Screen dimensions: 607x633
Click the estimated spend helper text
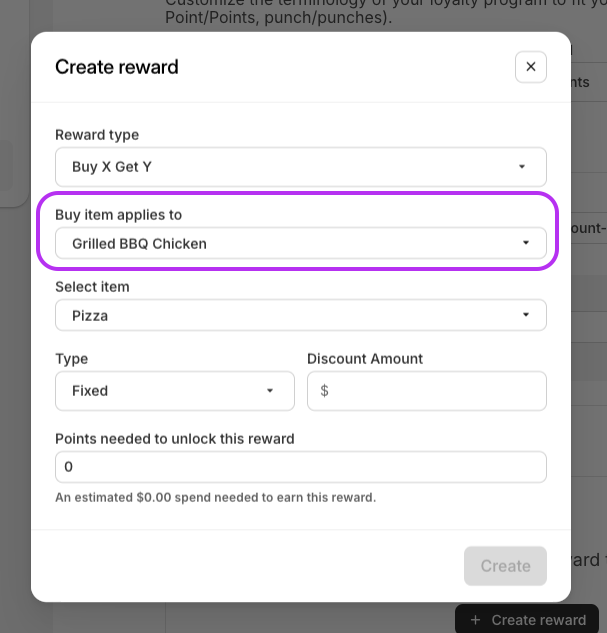pyautogui.click(x=215, y=497)
